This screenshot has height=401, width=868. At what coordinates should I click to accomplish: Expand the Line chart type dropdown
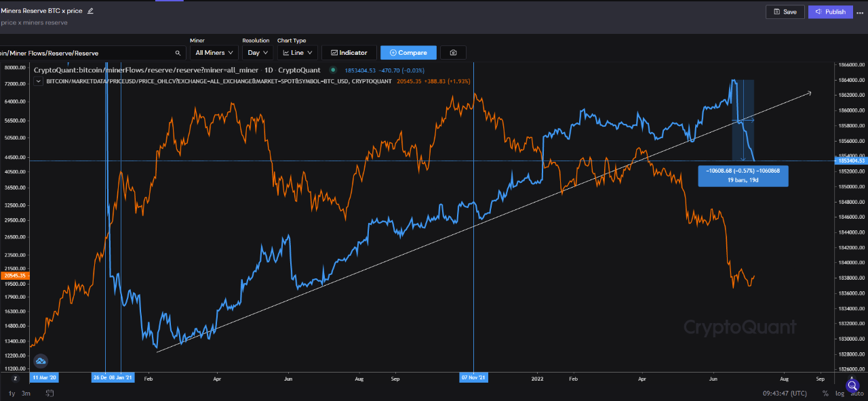(x=298, y=53)
